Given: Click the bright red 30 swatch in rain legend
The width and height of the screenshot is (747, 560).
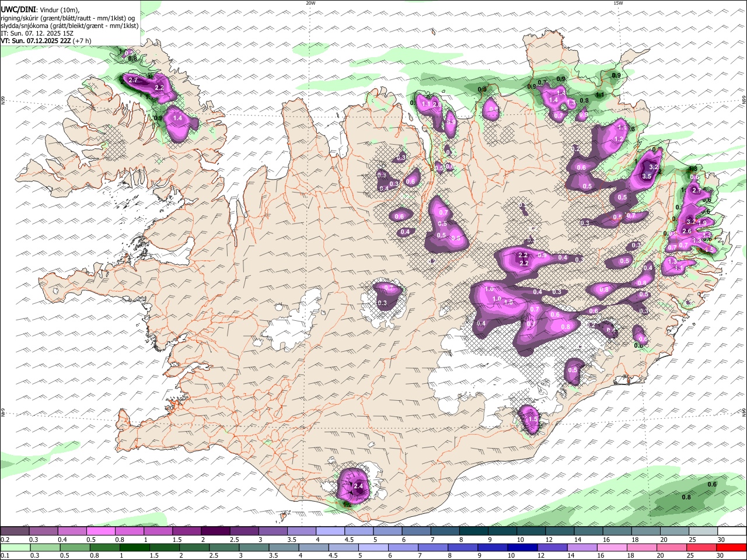Looking at the screenshot, I should 732,547.
